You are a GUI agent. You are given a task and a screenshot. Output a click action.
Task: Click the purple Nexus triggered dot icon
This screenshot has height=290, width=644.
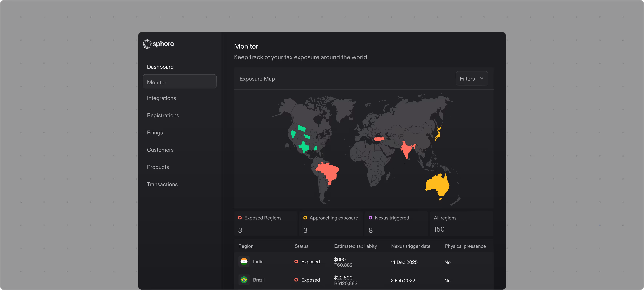[x=370, y=218]
